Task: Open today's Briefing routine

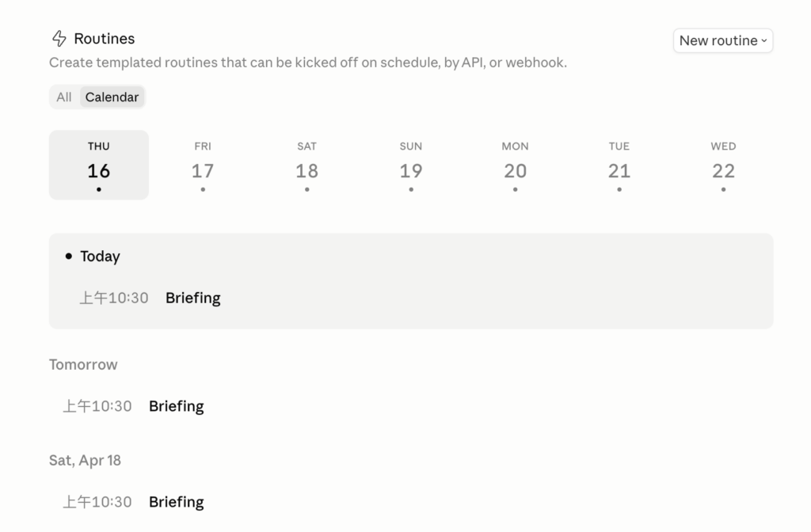Action: coord(193,298)
